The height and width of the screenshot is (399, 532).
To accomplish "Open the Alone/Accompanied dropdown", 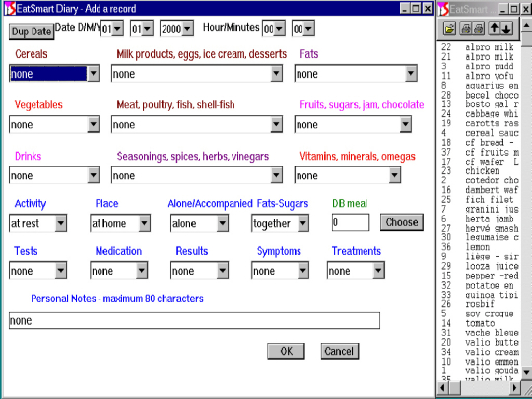I will 222,223.
